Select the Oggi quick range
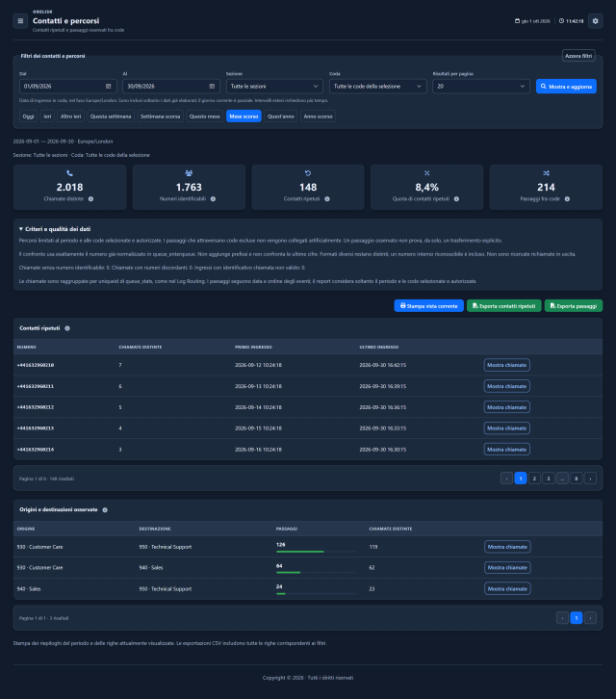 28,116
